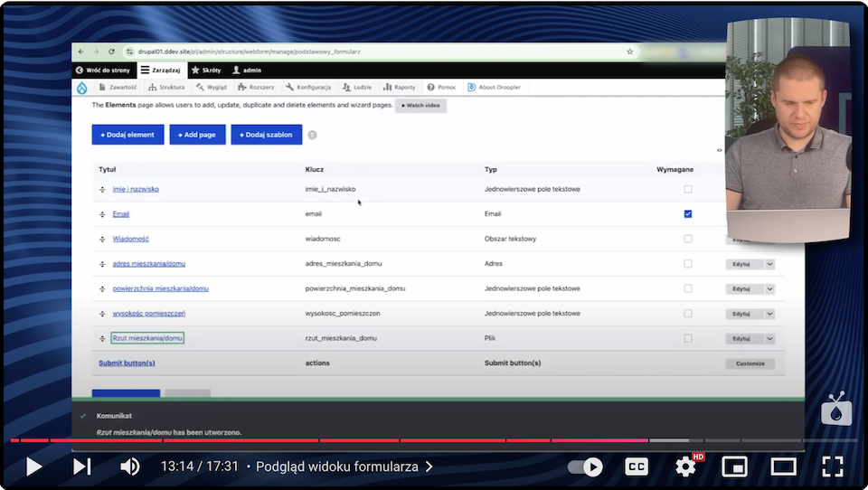Check Wymagane for Rzut mieszkania/domu
Image resolution: width=868 pixels, height=490 pixels.
pyautogui.click(x=687, y=338)
